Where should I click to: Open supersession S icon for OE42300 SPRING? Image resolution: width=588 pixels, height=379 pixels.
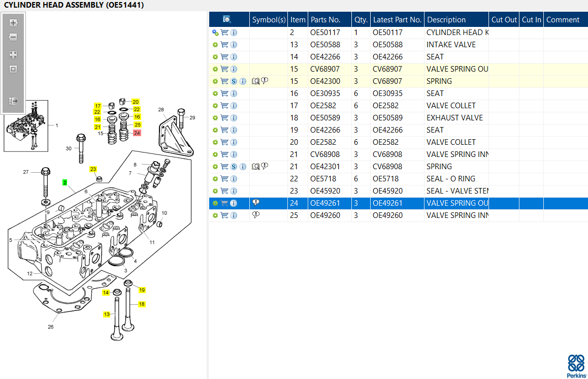[x=234, y=81]
